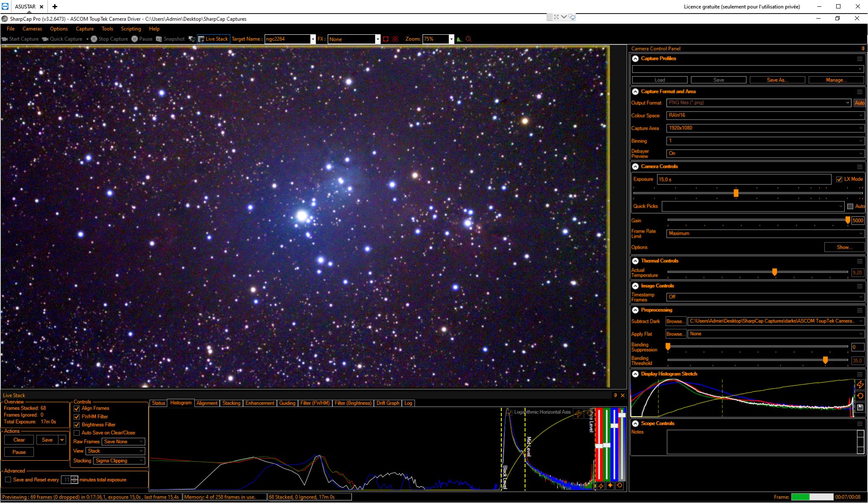Click the monitor icon before Live Stack
Screen dimensions: 868x503
[x=192, y=39]
